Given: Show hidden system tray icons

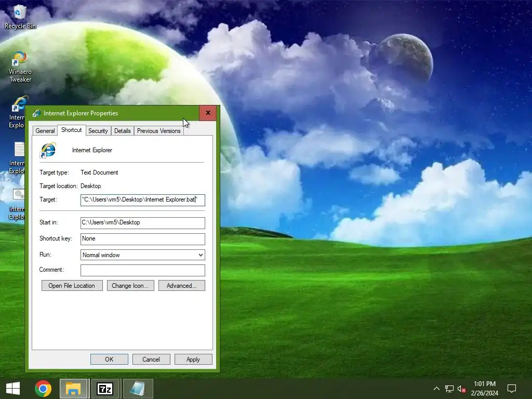Looking at the screenshot, I should [x=436, y=389].
